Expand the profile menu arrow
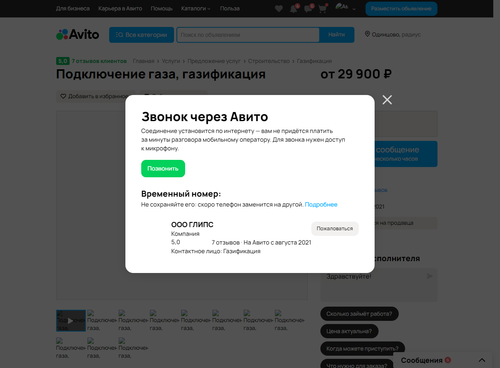The height and width of the screenshot is (368, 500). (x=354, y=9)
